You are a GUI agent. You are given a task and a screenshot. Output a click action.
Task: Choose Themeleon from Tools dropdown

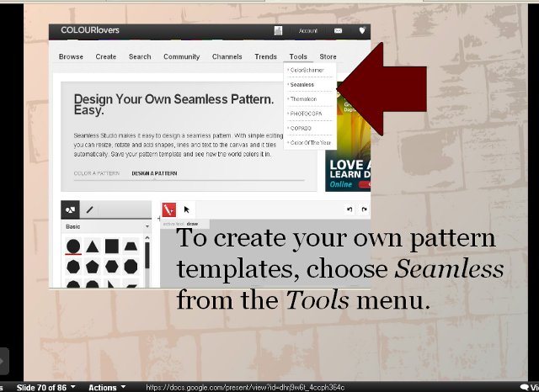point(303,99)
